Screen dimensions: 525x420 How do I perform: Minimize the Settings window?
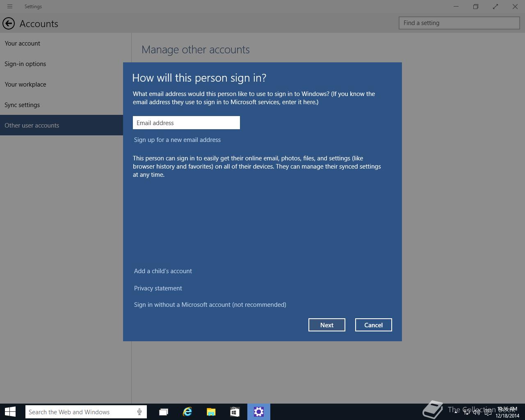(456, 7)
